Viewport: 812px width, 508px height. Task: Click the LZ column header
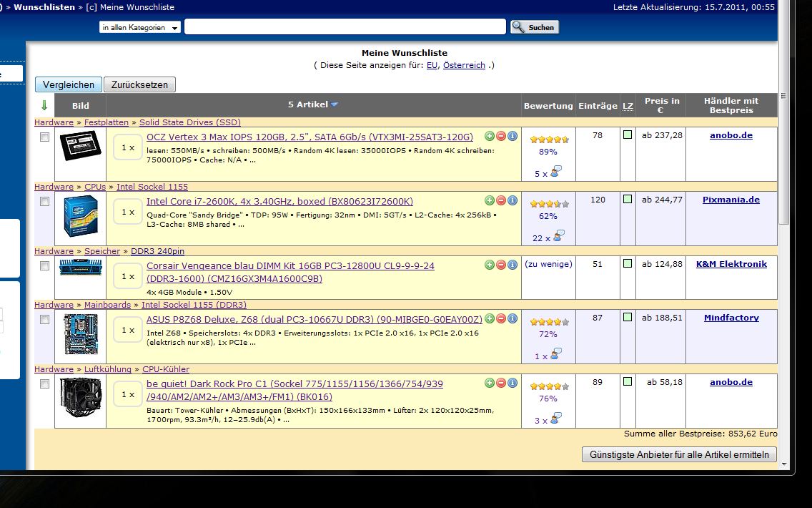(628, 106)
